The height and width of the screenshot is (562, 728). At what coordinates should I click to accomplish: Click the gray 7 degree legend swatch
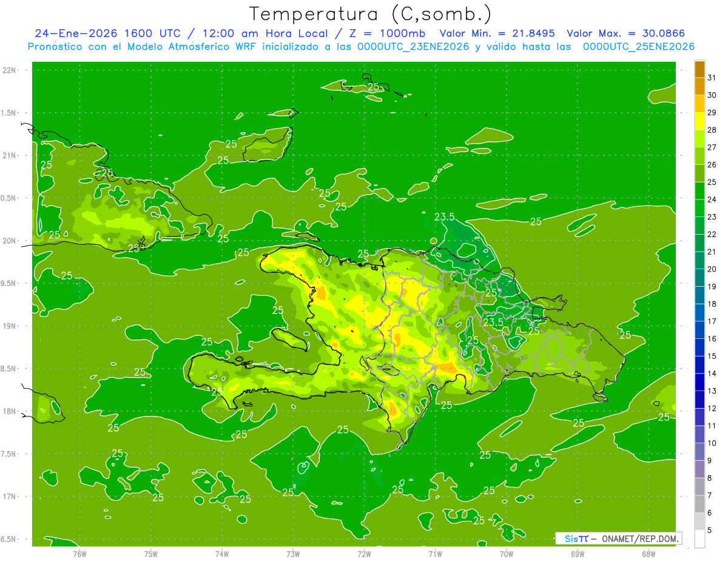point(699,486)
